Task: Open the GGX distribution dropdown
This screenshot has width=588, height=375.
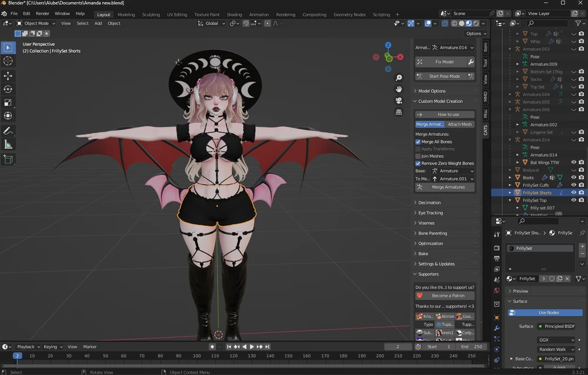Action: (x=556, y=340)
